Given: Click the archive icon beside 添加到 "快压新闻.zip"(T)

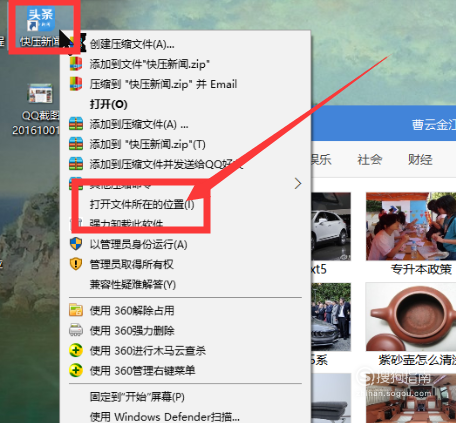Looking at the screenshot, I should click(76, 144).
